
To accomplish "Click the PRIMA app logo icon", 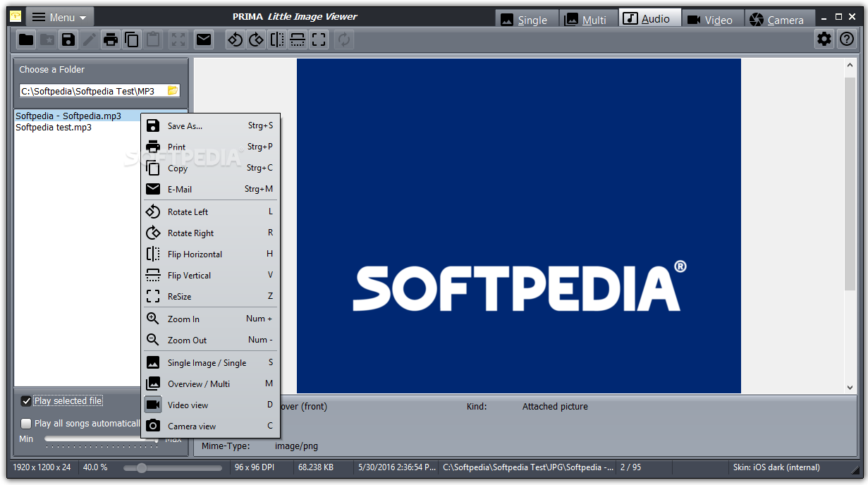I will click(16, 16).
